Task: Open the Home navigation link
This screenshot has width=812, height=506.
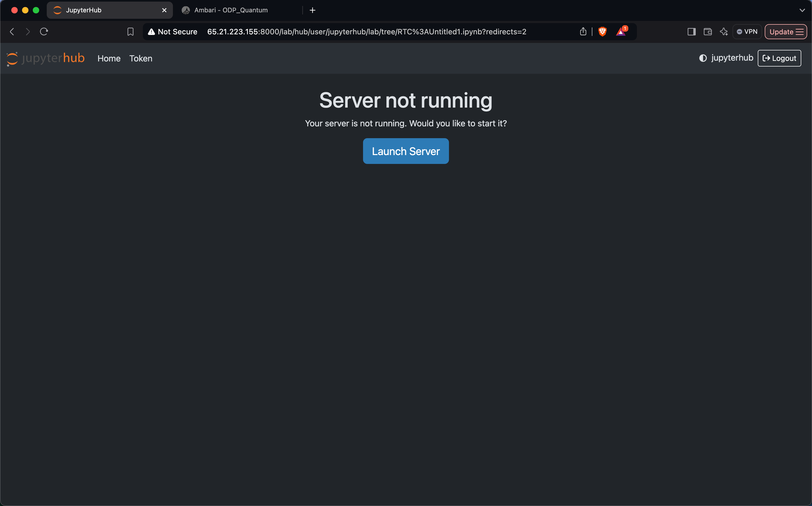Action: [109, 58]
